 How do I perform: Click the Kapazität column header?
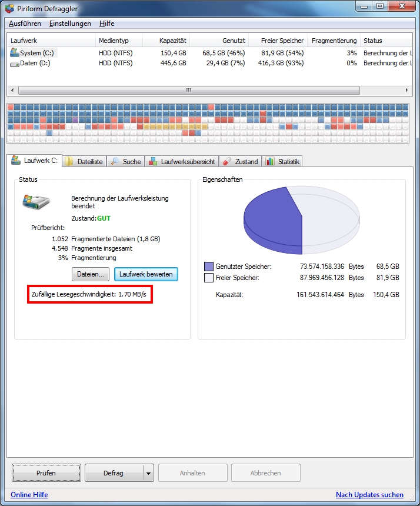[x=166, y=41]
